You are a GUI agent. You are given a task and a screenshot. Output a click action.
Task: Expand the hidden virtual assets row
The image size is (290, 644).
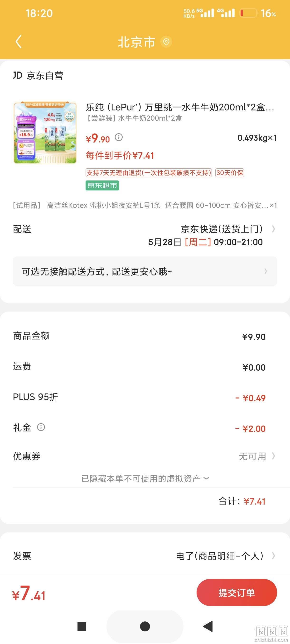pos(145,478)
